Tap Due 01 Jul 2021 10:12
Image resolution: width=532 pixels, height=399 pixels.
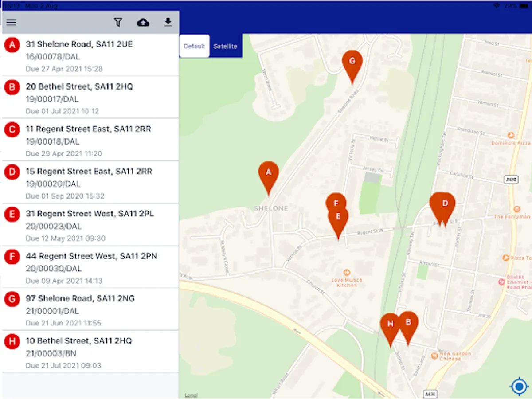[63, 111]
